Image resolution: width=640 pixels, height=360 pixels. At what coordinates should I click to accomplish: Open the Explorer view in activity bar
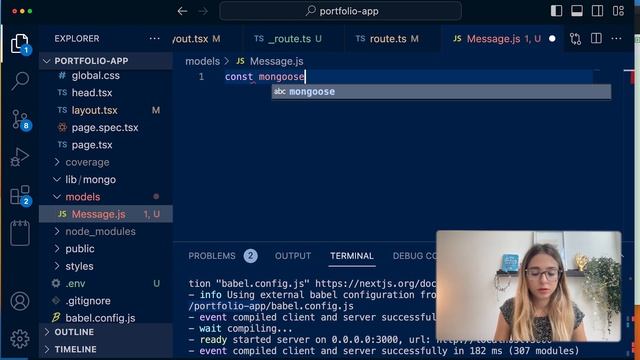click(x=19, y=44)
